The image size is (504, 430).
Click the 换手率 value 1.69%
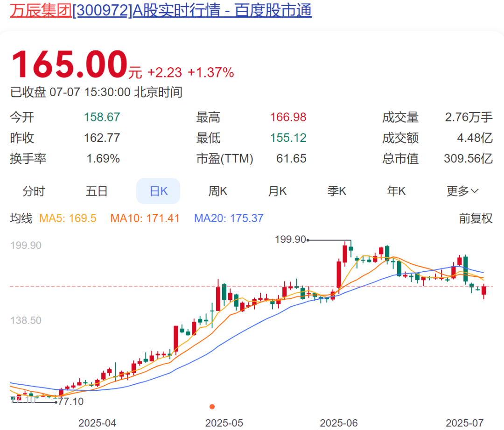[103, 158]
